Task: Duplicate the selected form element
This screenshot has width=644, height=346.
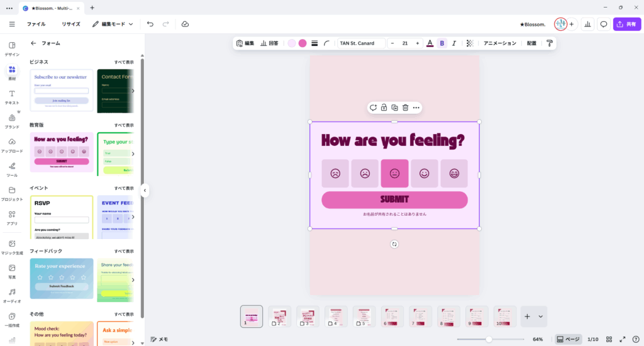Action: click(394, 108)
